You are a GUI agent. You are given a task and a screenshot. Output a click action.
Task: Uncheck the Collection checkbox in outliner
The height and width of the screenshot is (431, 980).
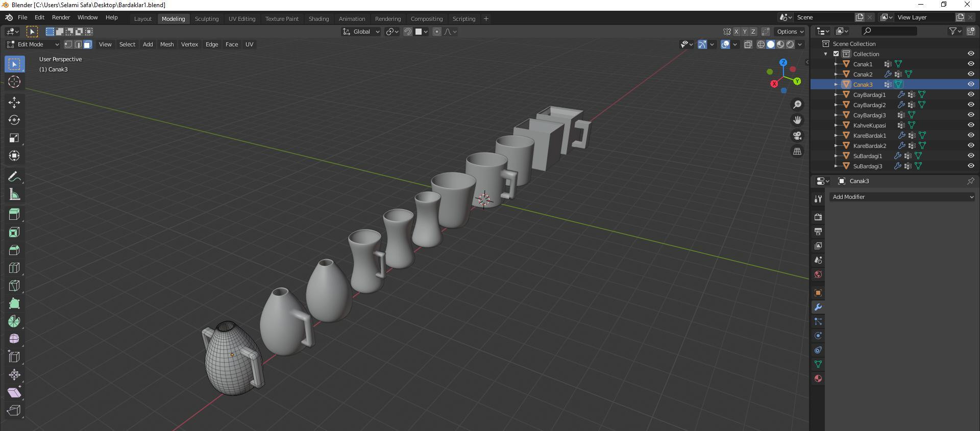[836, 54]
